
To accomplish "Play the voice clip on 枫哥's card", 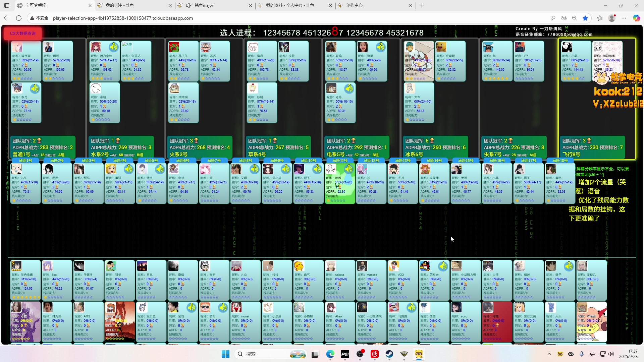I will [x=35, y=88].
